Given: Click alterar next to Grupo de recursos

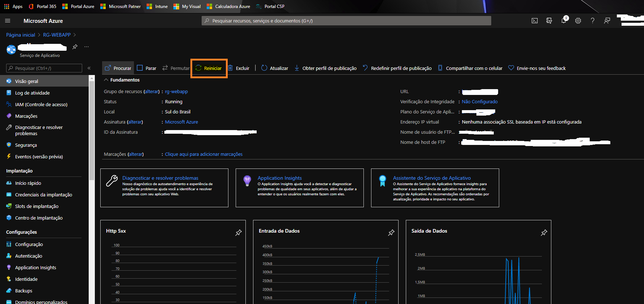Looking at the screenshot, I should coord(152,91).
